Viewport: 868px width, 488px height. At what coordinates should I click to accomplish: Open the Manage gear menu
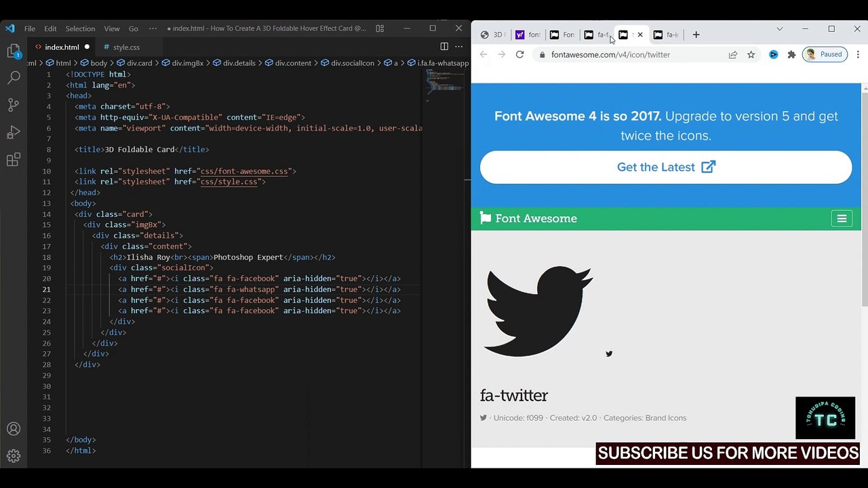[13, 456]
